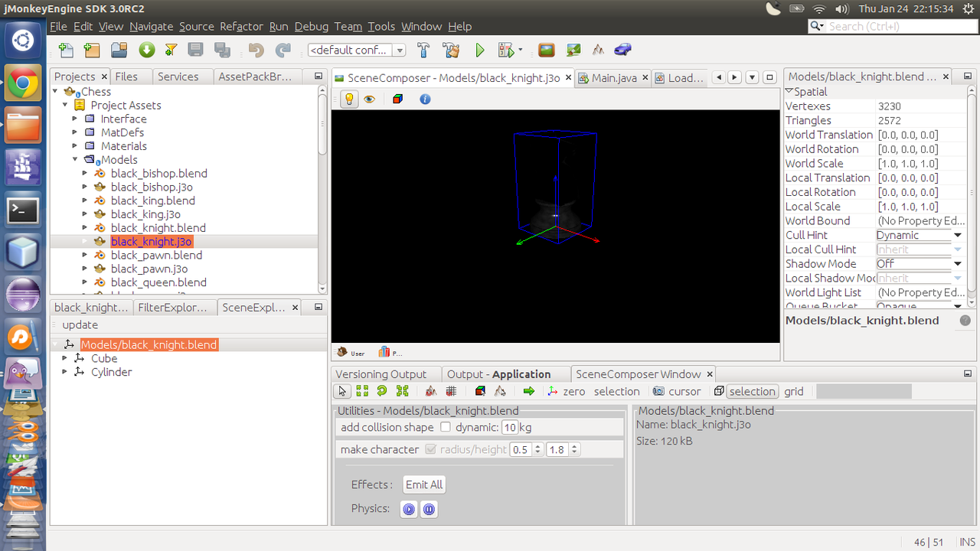Click the Projects panel vertical scrollbar
This screenshot has width=980, height=551.
coord(323,189)
